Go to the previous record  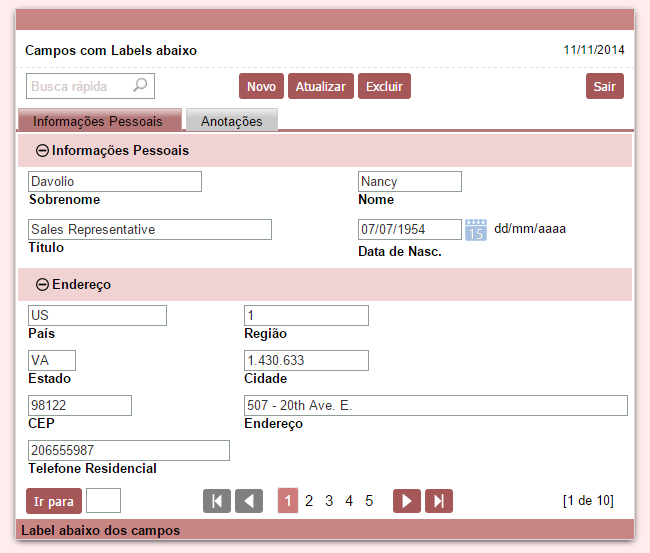click(249, 501)
